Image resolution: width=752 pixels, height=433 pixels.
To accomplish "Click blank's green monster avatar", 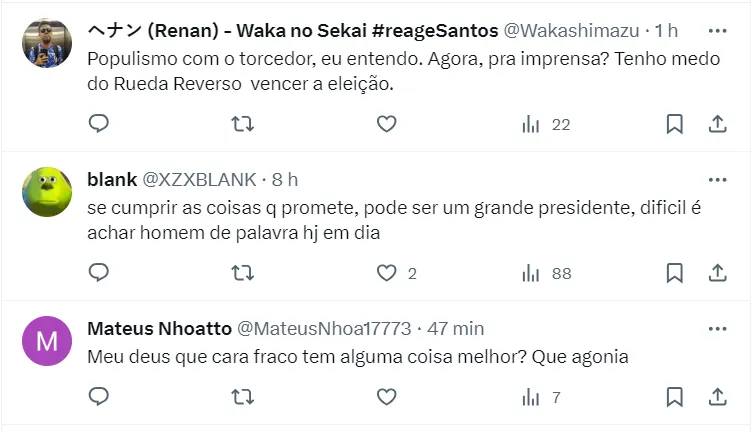I will point(47,190).
